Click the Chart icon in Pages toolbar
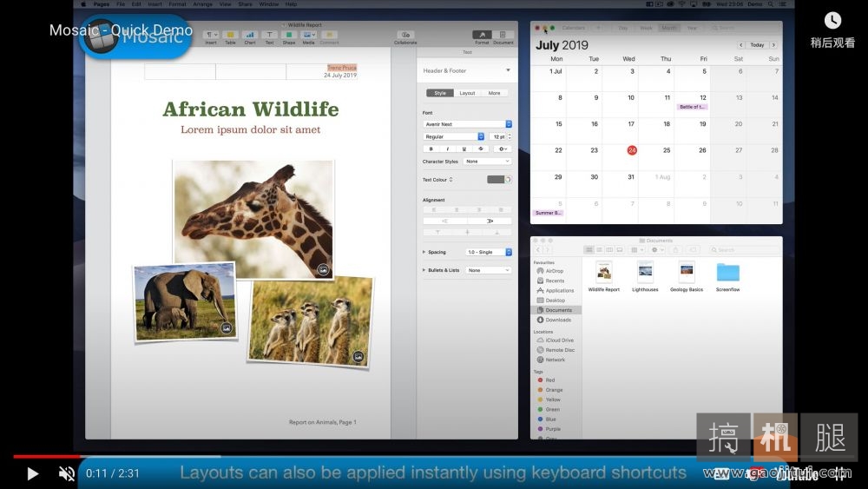Viewport: 868px width, 489px height. coord(250,37)
